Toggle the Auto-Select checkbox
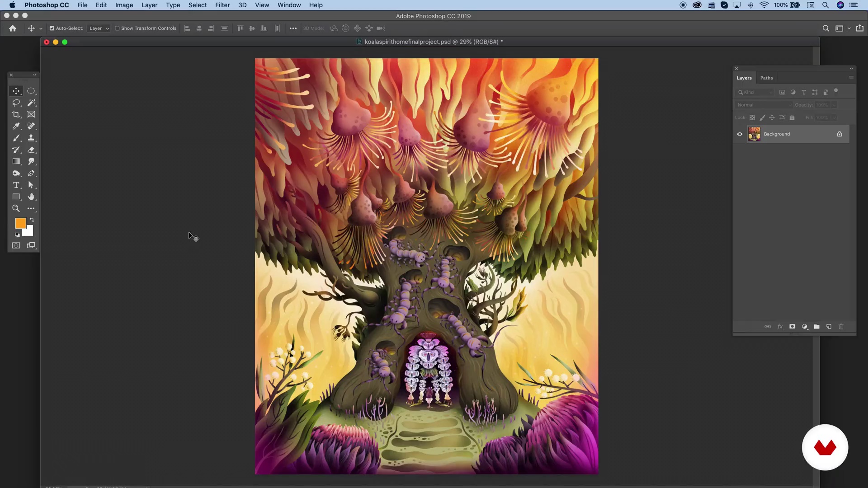Screen dimensions: 868x488 (x=52, y=28)
